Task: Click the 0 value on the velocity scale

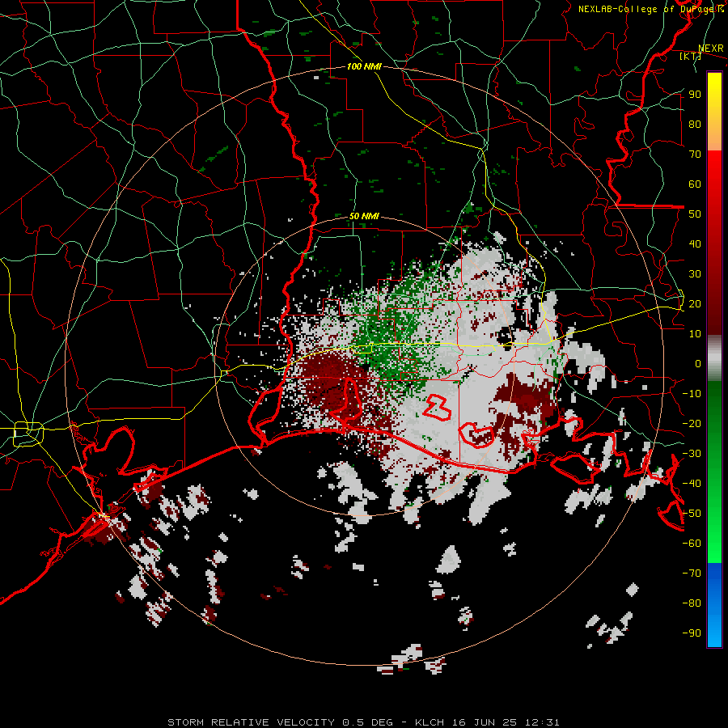Action: [698, 363]
